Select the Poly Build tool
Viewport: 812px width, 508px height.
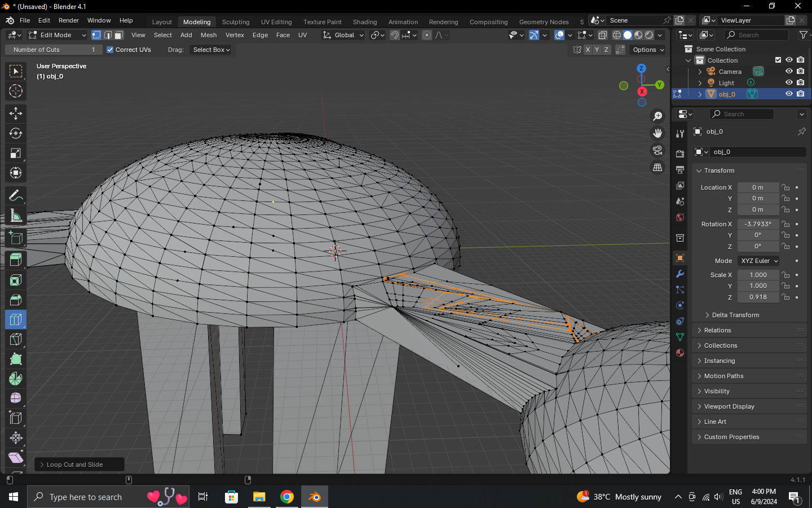[x=16, y=359]
